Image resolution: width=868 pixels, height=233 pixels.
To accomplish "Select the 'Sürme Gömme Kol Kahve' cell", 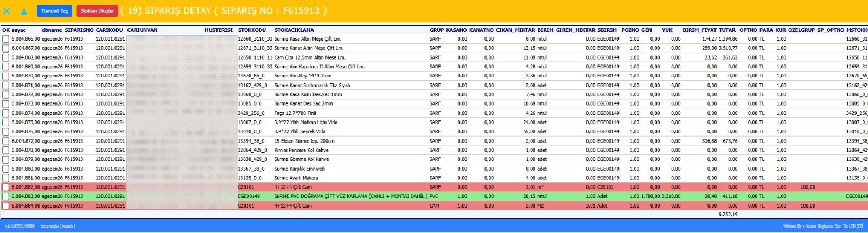I will coord(301,159).
